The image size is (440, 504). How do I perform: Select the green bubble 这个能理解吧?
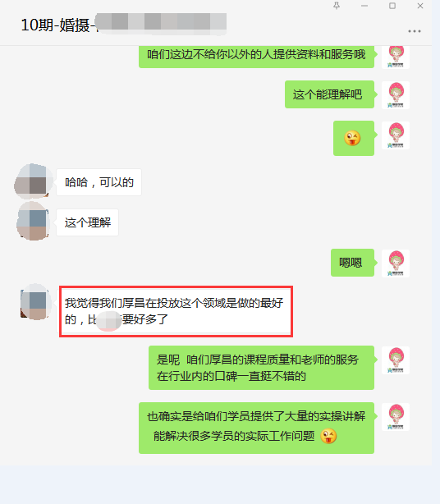pyautogui.click(x=329, y=94)
